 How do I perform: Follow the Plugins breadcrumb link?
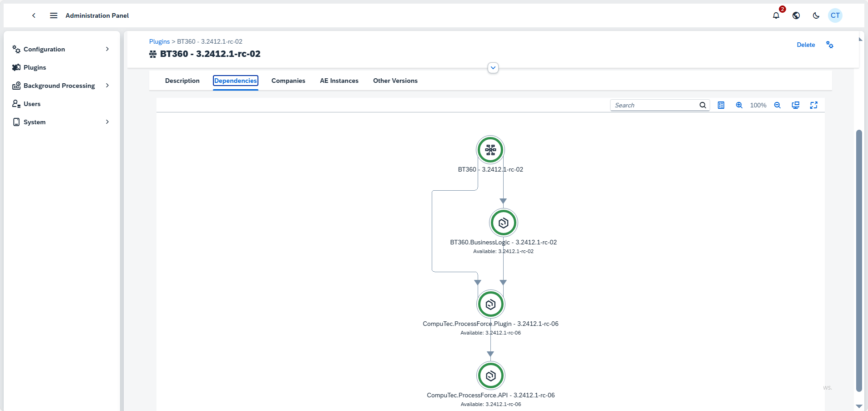tap(159, 41)
